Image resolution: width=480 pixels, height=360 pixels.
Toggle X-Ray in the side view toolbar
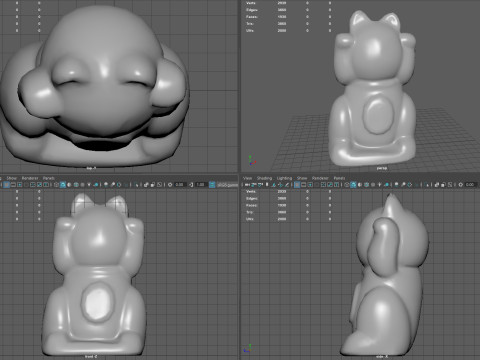coord(437,184)
